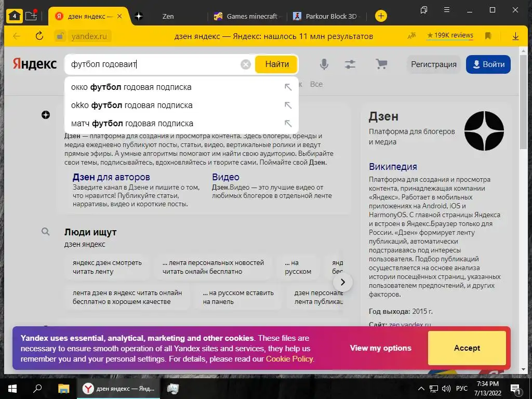Insert okko suggestion with its arrow icon
Image resolution: width=532 pixels, height=399 pixels.
pyautogui.click(x=288, y=105)
